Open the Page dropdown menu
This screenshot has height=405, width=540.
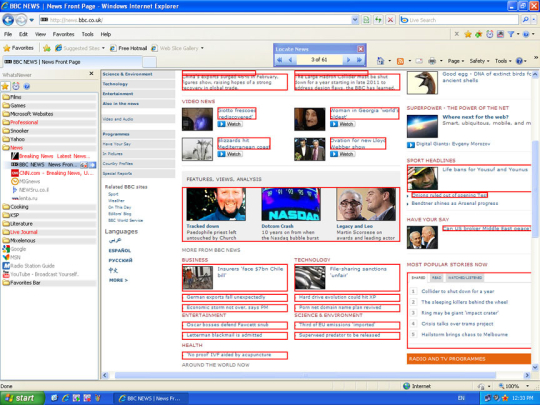pos(456,61)
